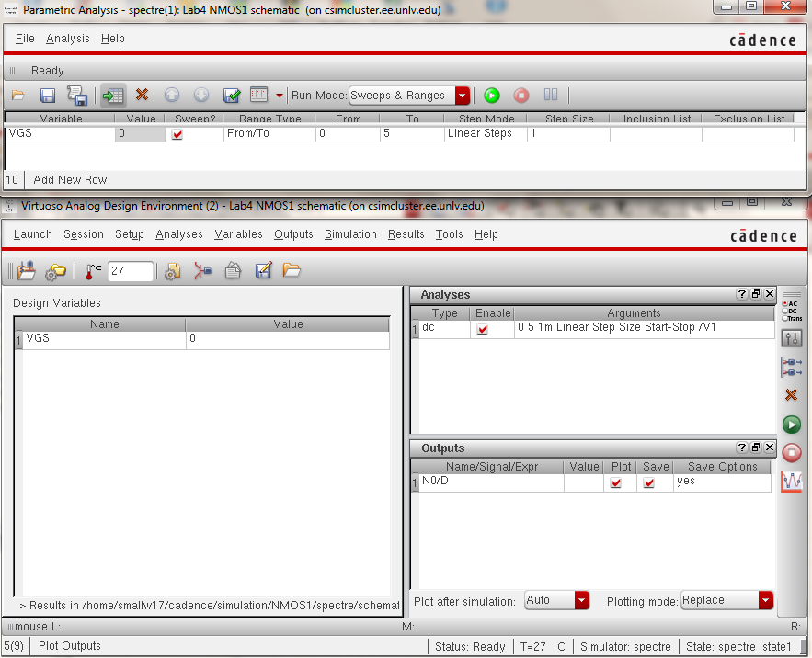
Task: Run the parametric analysis with green play button
Action: coord(491,96)
